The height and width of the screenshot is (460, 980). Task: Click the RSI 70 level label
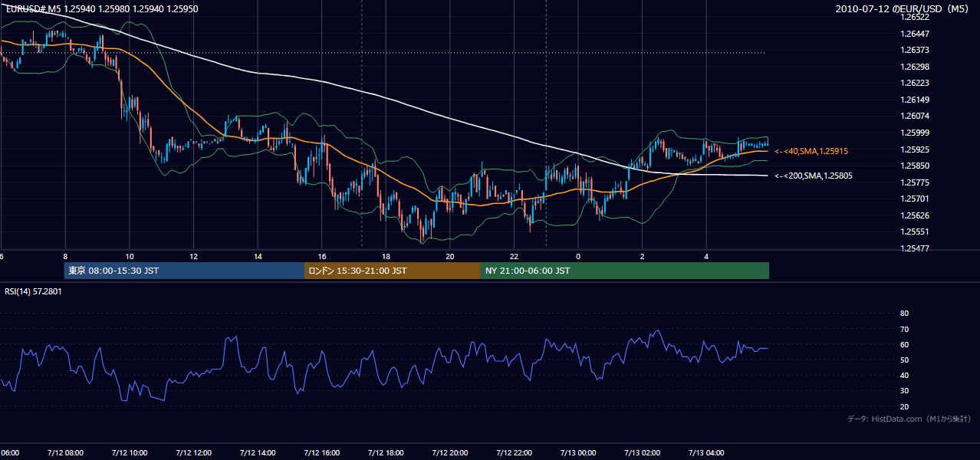click(904, 329)
